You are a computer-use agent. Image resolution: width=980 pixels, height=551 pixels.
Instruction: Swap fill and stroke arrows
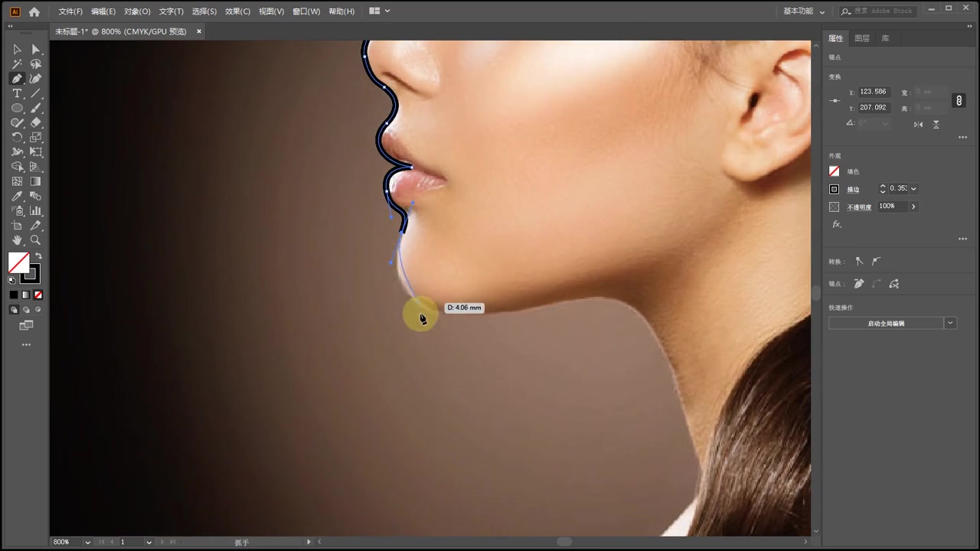38,256
